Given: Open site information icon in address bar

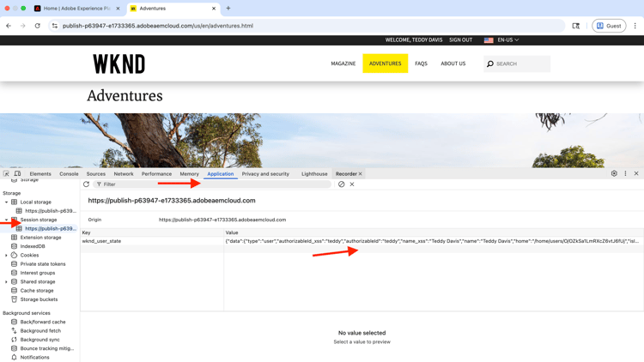Looking at the screenshot, I should pyautogui.click(x=55, y=26).
